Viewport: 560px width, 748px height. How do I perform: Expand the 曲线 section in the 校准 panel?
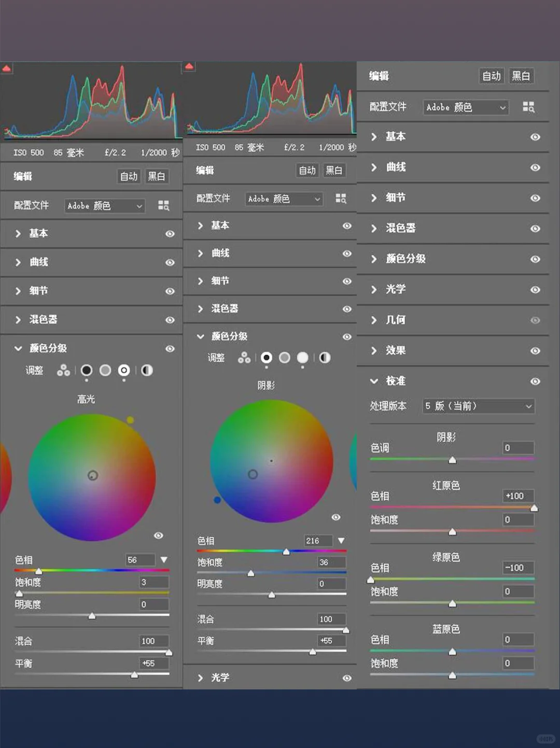click(x=374, y=167)
